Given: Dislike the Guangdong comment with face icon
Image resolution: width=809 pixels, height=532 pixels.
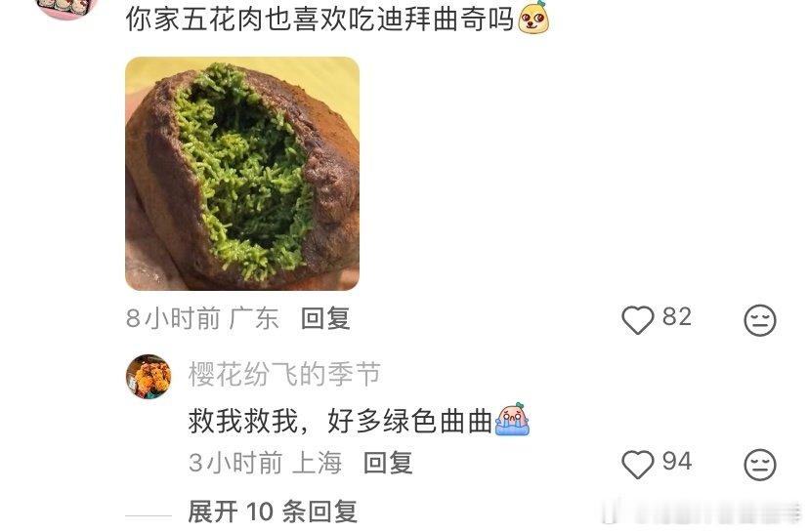Looking at the screenshot, I should click(759, 320).
